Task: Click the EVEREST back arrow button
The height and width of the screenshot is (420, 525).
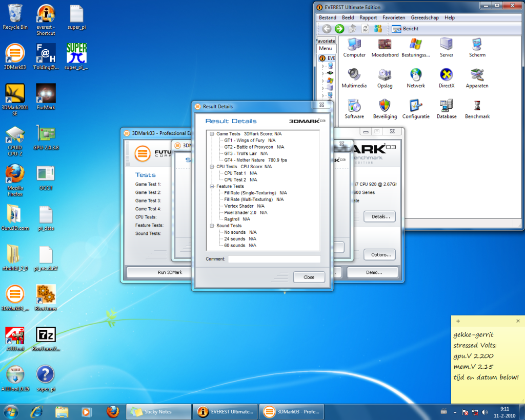Action: coord(327,29)
